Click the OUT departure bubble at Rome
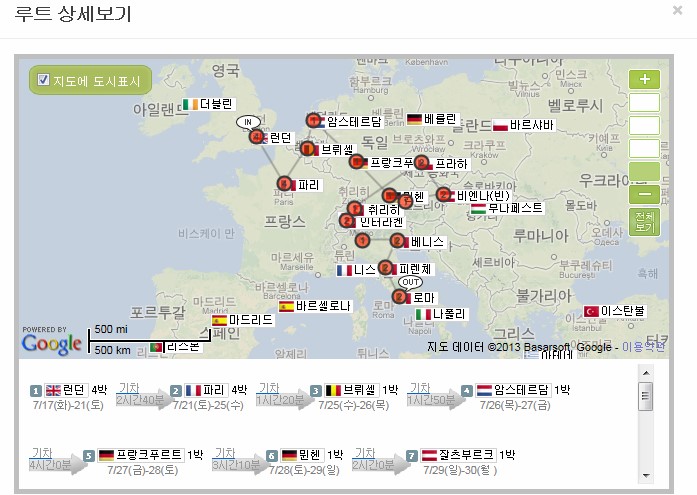697x495 pixels. pyautogui.click(x=410, y=282)
